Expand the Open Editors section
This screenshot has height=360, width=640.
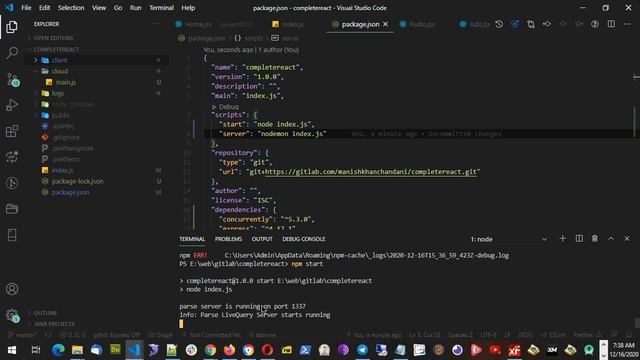(x=53, y=38)
